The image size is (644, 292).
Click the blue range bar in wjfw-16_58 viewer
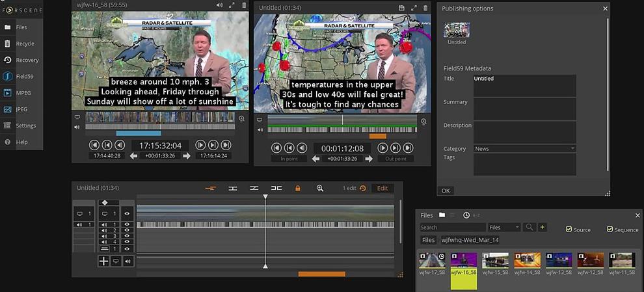139,133
